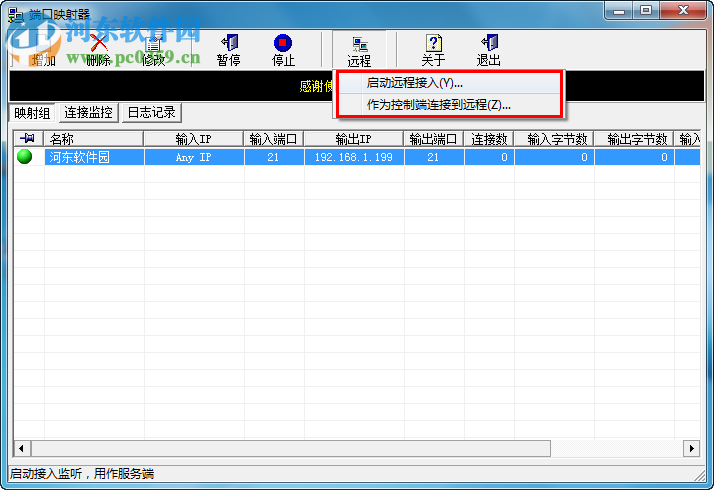Screen dimensions: 714x490
Task: Sort by the 输出端口 column header
Action: coord(434,139)
